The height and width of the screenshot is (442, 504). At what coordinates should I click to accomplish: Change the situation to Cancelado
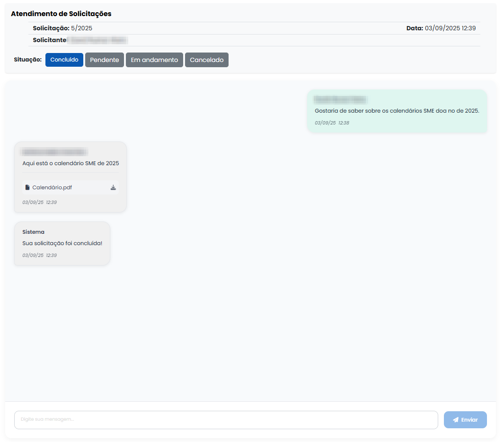(x=207, y=60)
